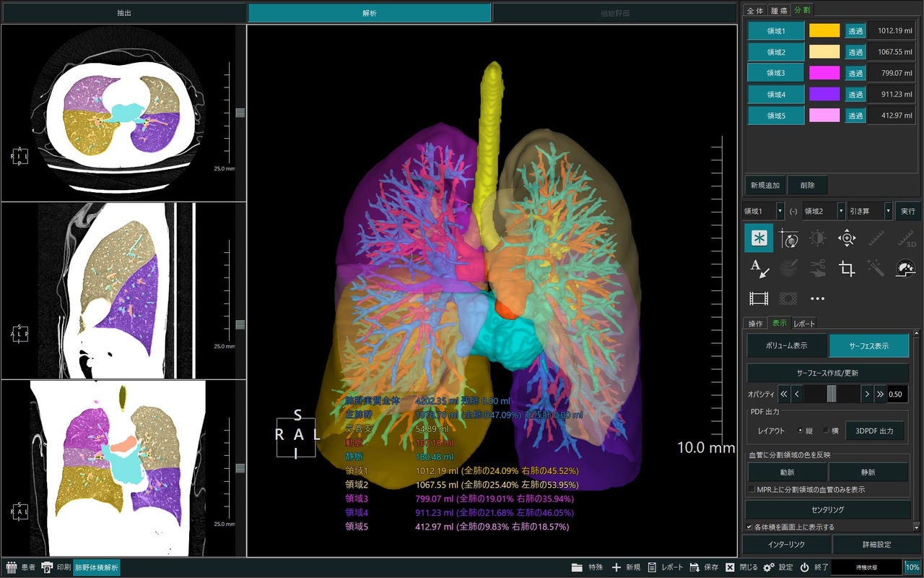The image size is (924, 578).
Task: Select the 横 layout radio button
Action: (x=827, y=431)
